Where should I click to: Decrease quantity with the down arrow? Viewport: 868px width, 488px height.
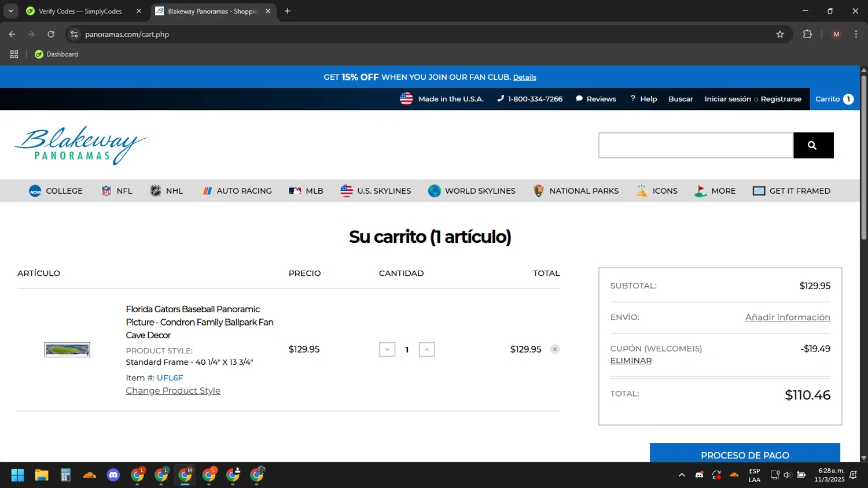387,349
